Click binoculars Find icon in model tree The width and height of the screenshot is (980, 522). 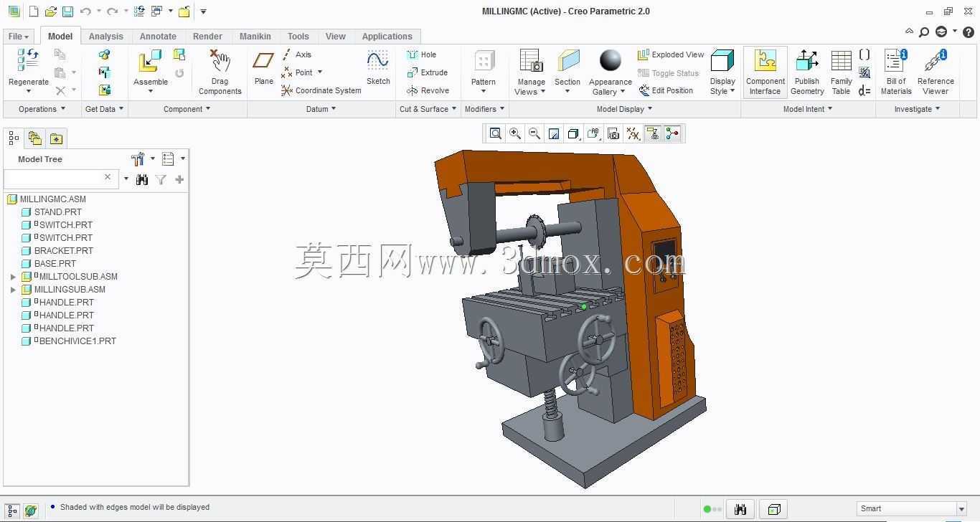click(x=142, y=179)
